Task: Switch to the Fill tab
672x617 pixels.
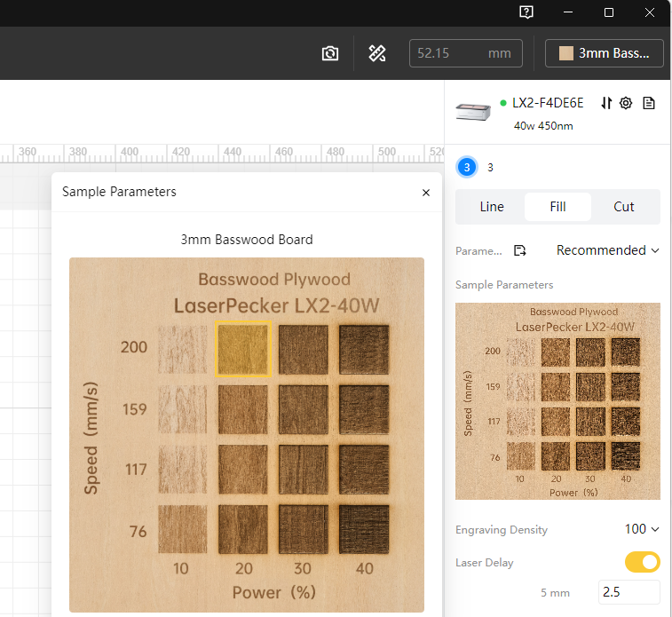Action: pyautogui.click(x=557, y=207)
